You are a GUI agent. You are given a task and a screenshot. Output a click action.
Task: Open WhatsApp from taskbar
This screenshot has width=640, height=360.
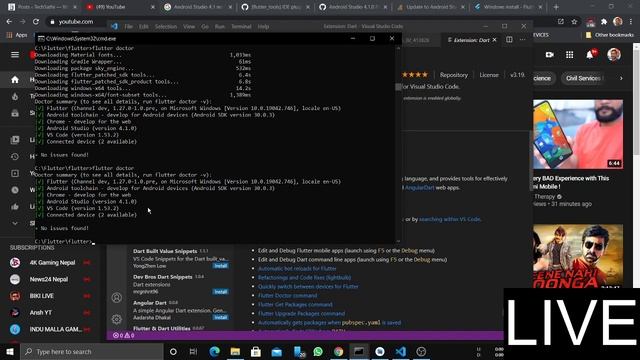click(318, 351)
